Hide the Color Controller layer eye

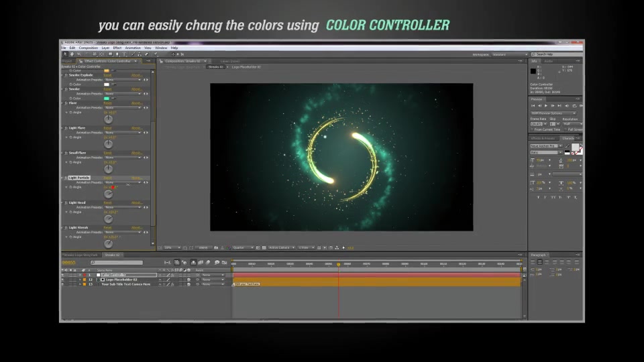click(63, 275)
